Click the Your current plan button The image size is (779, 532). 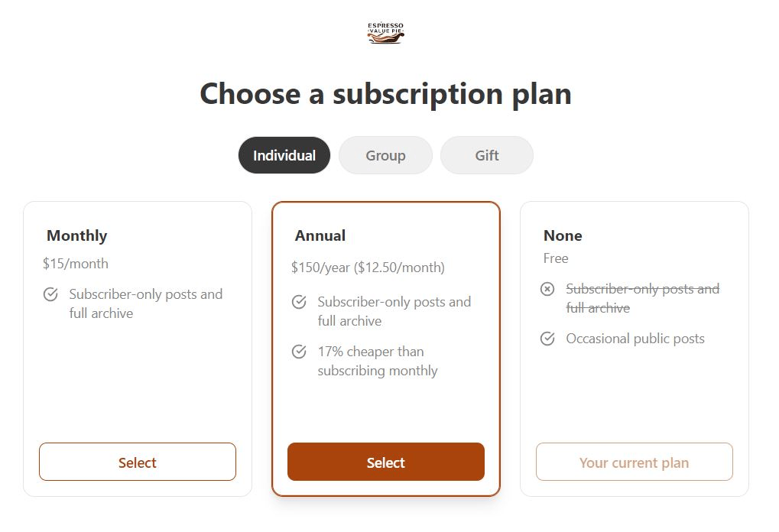634,462
